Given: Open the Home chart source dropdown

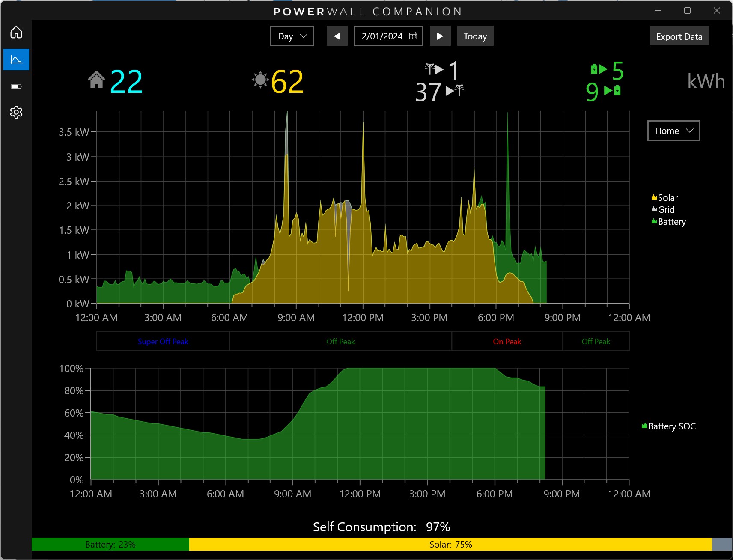Looking at the screenshot, I should click(x=673, y=131).
